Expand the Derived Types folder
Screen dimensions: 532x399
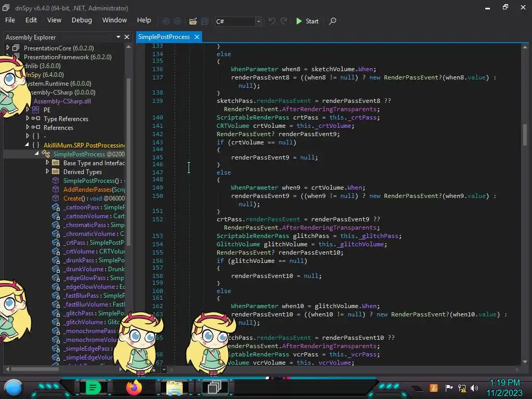47,171
